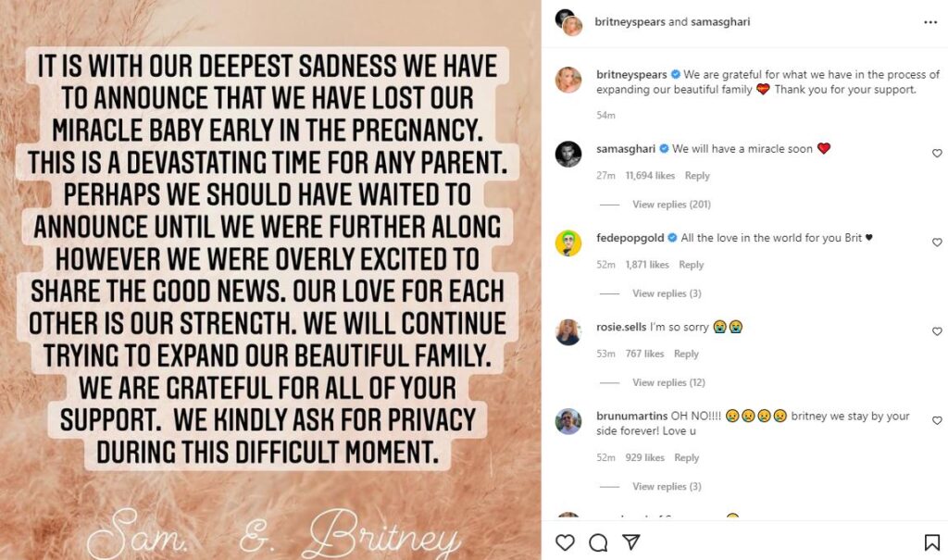Viewport: 948px width, 560px height.
Task: Reply to samasghari's comment
Action: point(697,176)
